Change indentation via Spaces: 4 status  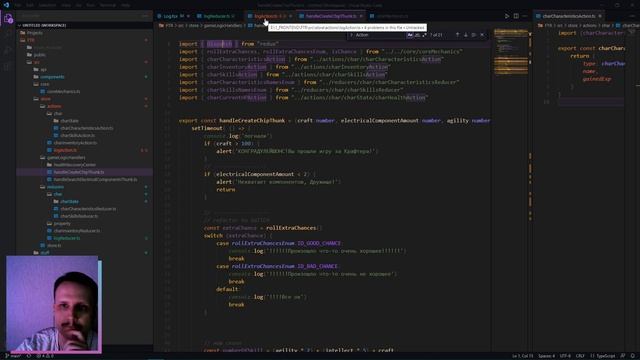coord(546,356)
